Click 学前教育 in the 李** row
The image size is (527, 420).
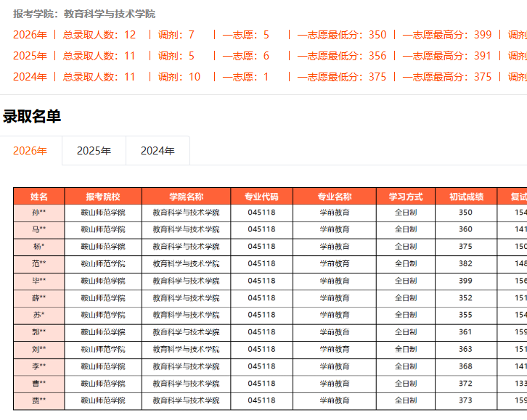(335, 366)
